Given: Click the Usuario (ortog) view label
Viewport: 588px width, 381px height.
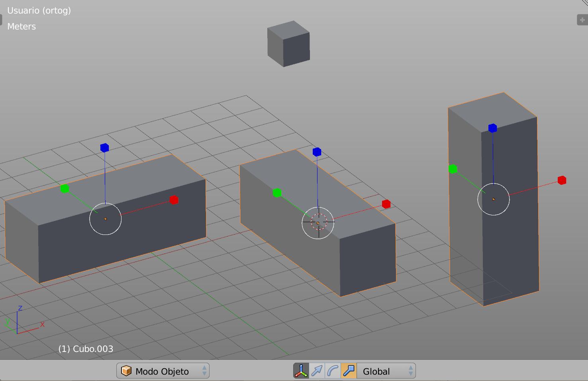Looking at the screenshot, I should [39, 11].
